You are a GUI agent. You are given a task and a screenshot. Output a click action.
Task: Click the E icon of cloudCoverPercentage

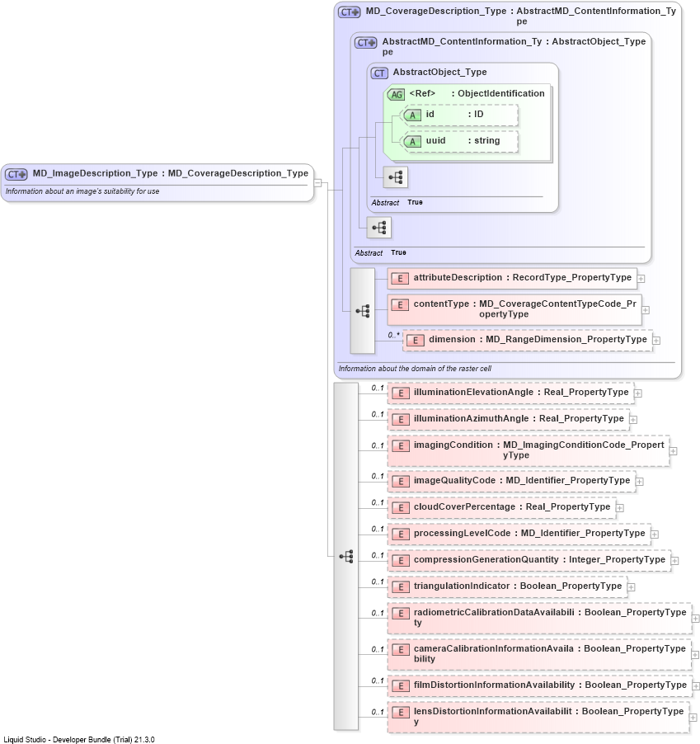[x=401, y=508]
